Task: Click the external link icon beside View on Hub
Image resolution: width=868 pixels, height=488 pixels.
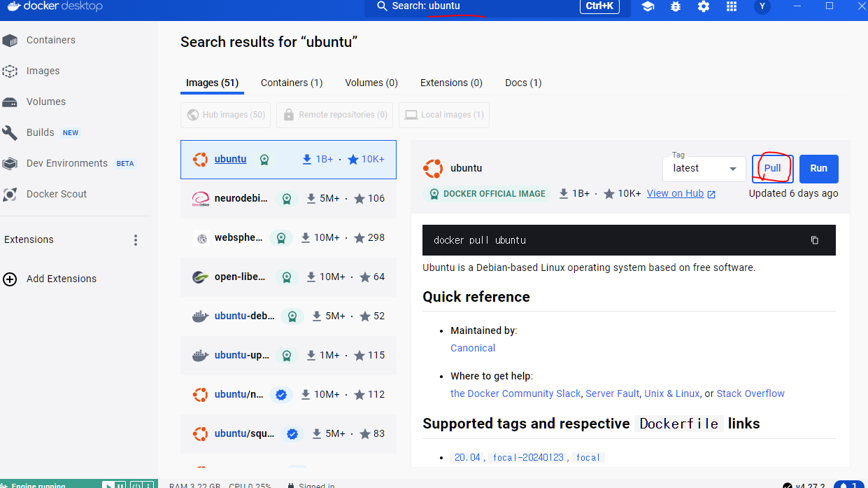Action: click(711, 194)
